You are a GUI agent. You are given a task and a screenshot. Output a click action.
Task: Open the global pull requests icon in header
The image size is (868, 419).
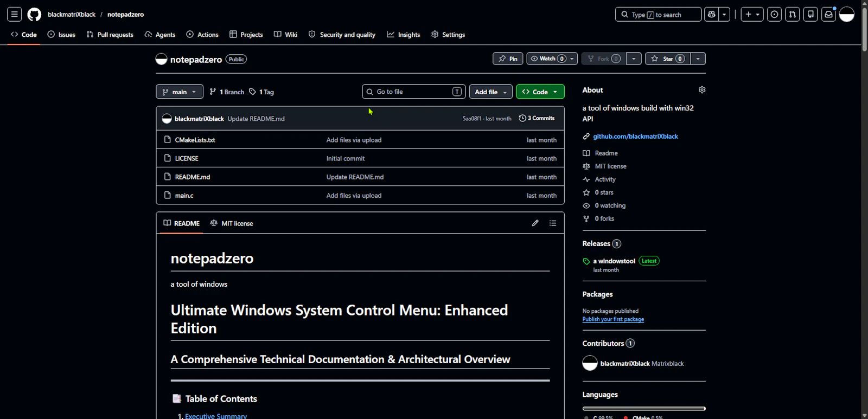point(793,15)
